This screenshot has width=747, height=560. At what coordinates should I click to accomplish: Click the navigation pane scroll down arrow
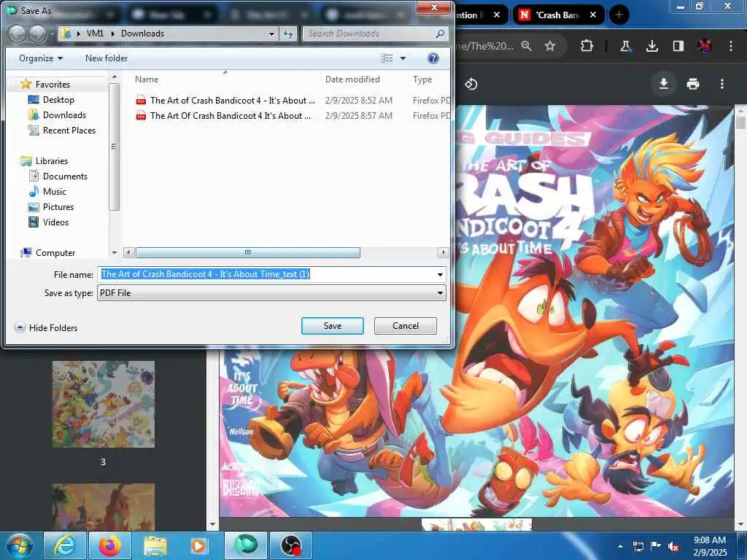pyautogui.click(x=115, y=252)
